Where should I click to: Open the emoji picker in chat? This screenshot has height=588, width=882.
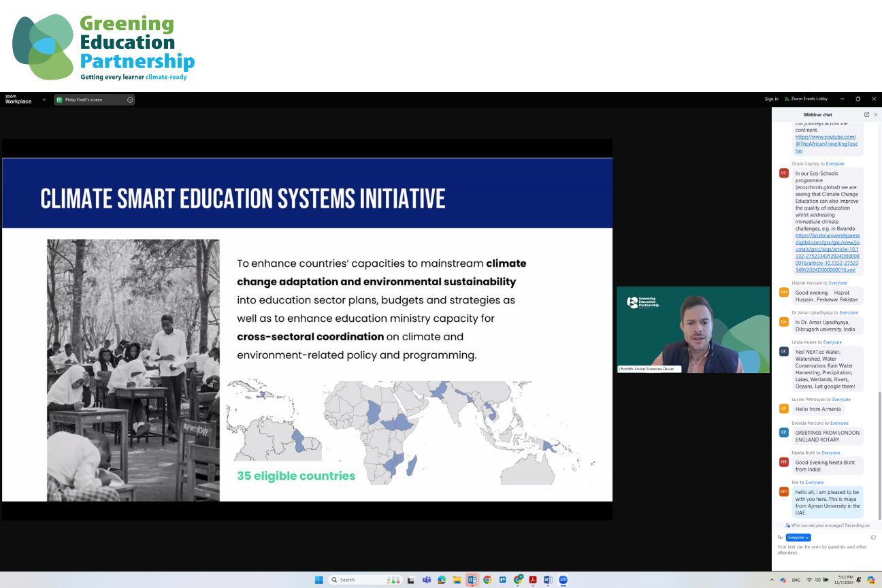873,537
